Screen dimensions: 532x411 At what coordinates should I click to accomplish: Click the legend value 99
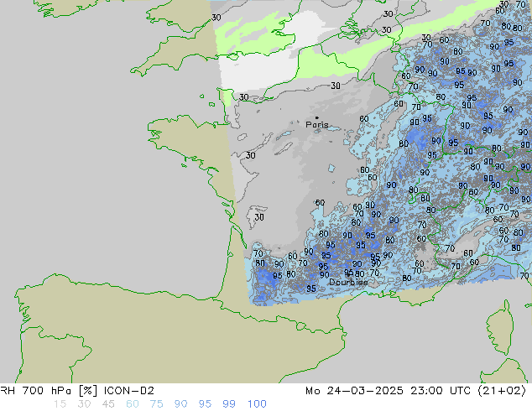point(229,404)
